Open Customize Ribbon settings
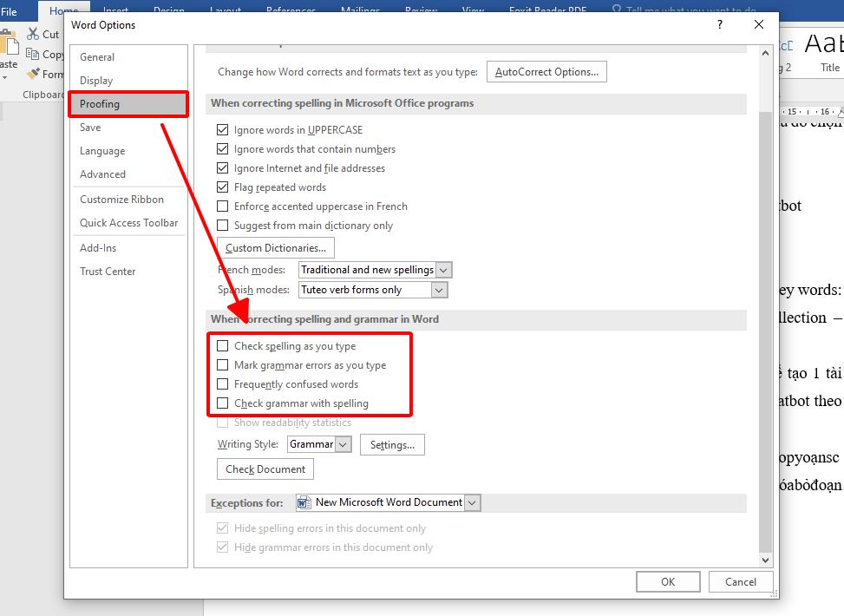Viewport: 844px width, 616px height. point(128,200)
